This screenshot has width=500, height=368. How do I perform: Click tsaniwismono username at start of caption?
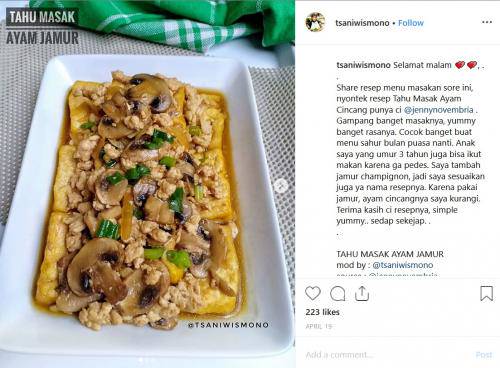363,65
